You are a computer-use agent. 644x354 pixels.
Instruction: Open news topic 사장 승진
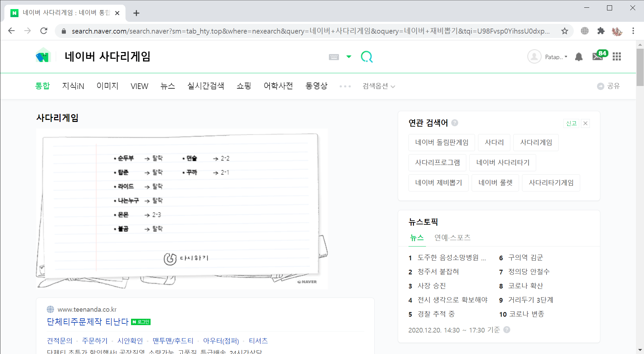point(431,286)
